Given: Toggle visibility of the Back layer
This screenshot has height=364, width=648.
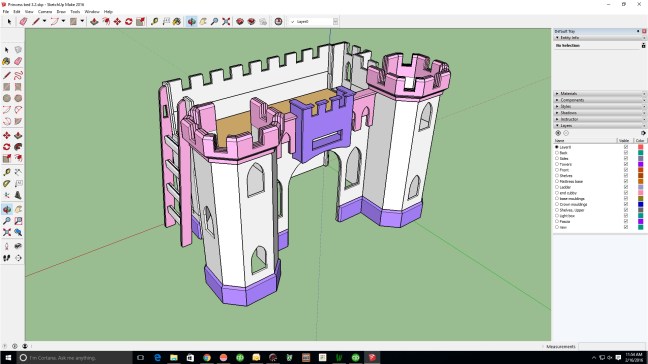Looking at the screenshot, I should pos(626,153).
